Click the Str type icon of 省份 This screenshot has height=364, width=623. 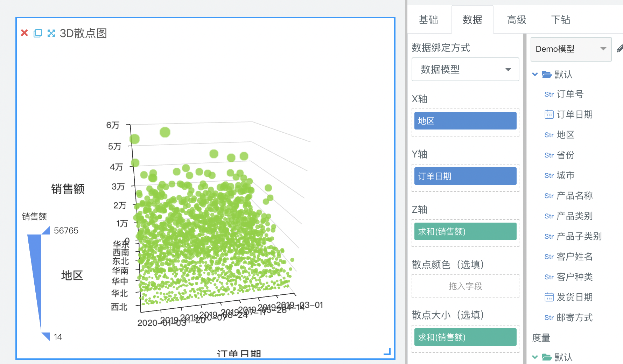(549, 155)
